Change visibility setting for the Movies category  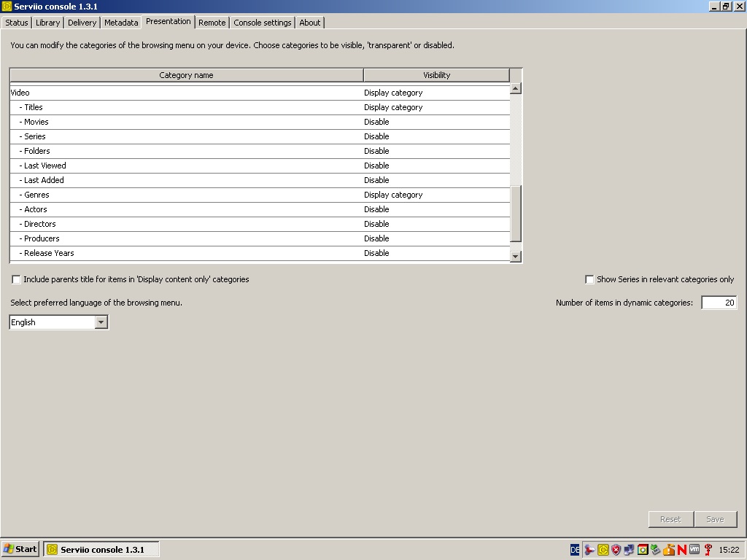(436, 122)
